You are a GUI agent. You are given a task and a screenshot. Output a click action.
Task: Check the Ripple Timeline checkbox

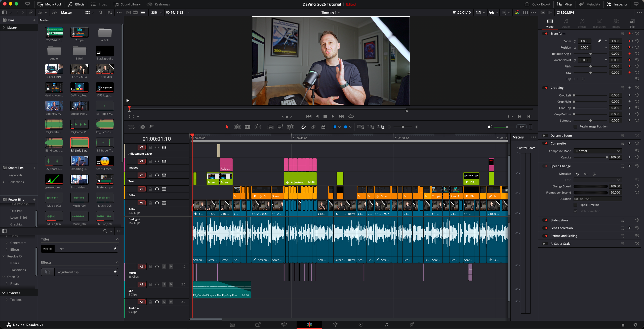click(x=575, y=205)
